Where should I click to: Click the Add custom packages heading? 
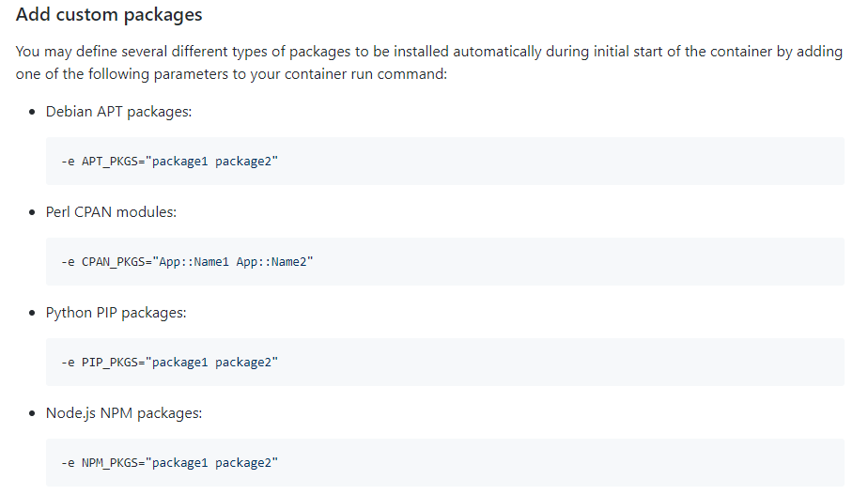pyautogui.click(x=109, y=14)
